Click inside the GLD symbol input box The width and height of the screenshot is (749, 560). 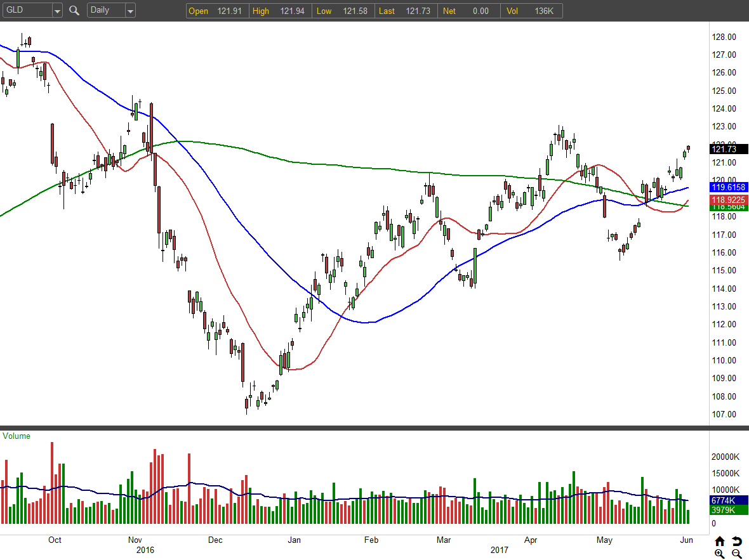[x=29, y=10]
